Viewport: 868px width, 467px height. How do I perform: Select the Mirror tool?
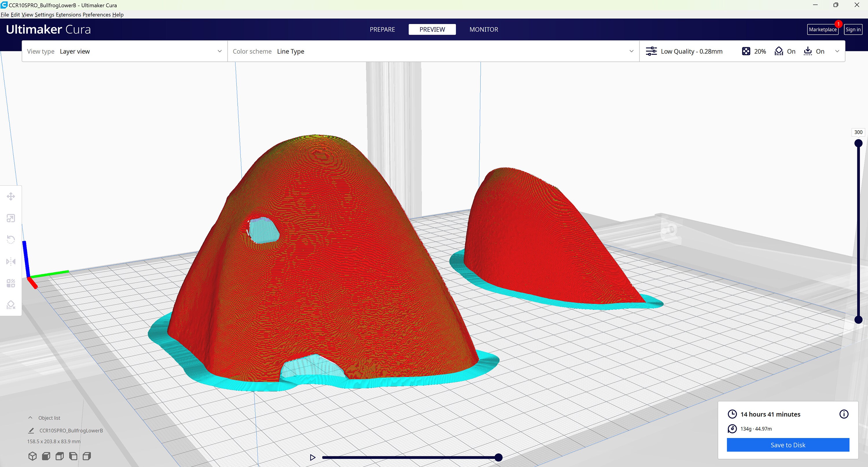pos(11,261)
